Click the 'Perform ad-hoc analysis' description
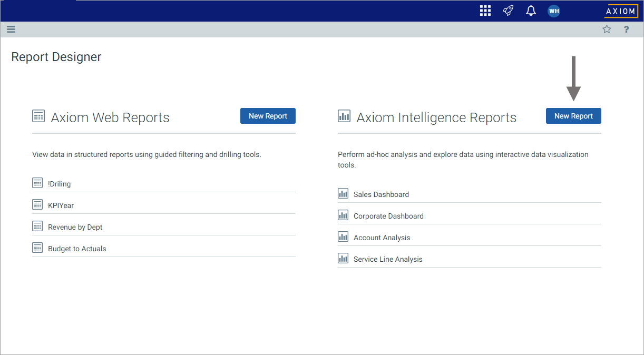The height and width of the screenshot is (355, 644). point(463,160)
